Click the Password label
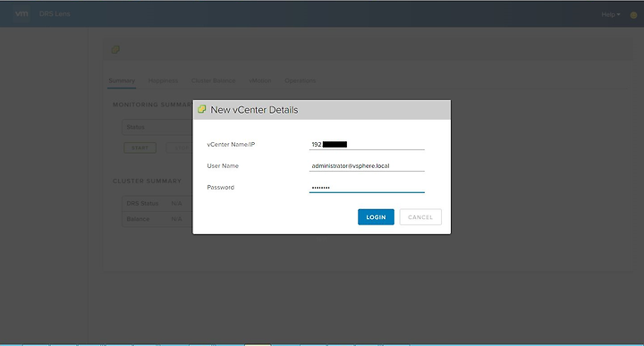The width and height of the screenshot is (644, 346). (221, 187)
